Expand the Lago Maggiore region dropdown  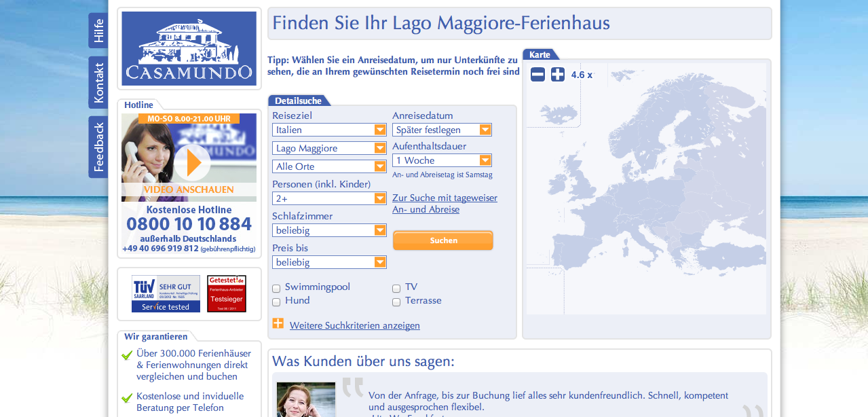coord(329,148)
